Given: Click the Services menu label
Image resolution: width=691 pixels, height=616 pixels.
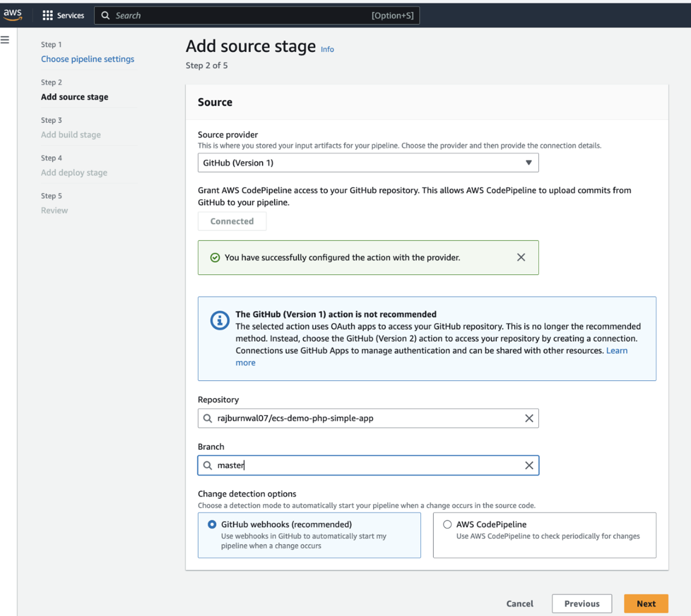Looking at the screenshot, I should point(71,15).
